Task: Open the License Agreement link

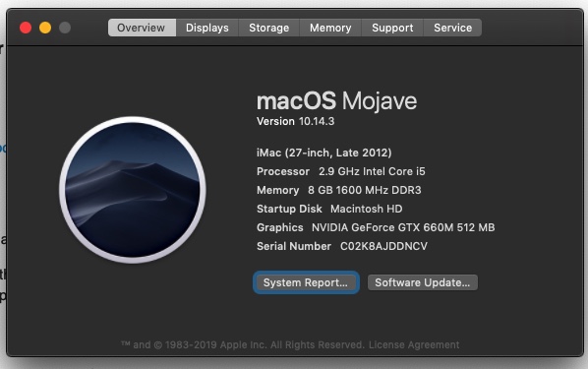Action: point(414,344)
